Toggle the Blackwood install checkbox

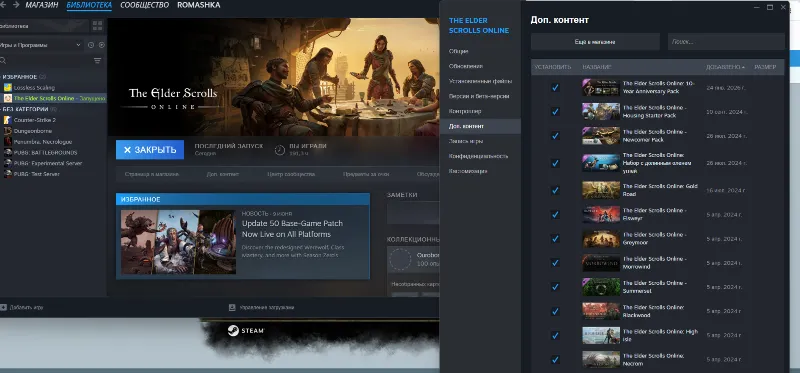tap(555, 311)
